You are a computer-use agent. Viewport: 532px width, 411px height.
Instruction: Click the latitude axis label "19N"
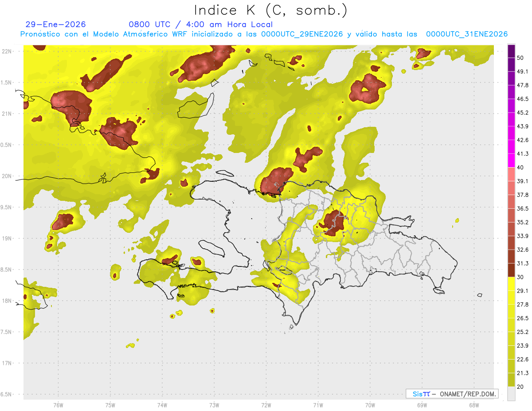pyautogui.click(x=8, y=239)
